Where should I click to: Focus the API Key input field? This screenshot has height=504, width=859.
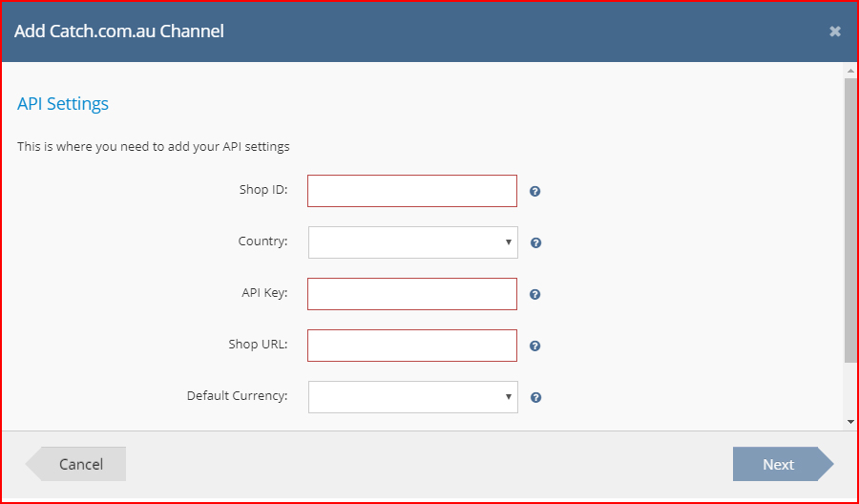(x=412, y=294)
